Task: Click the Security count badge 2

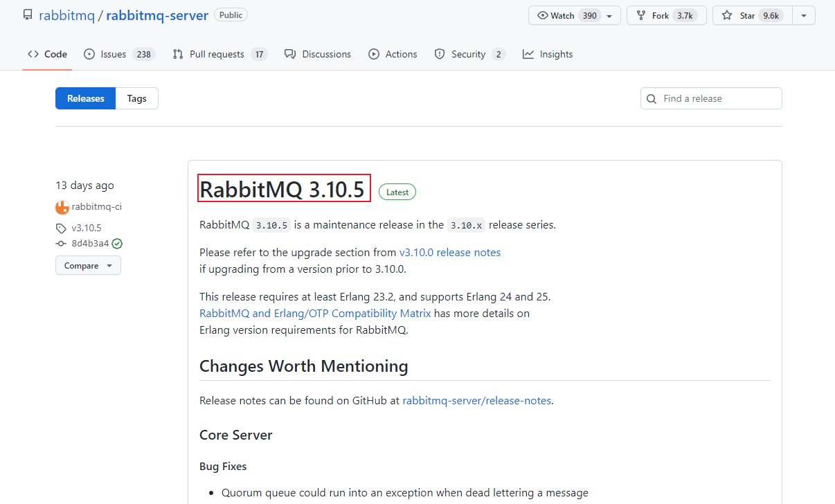Action: [499, 54]
